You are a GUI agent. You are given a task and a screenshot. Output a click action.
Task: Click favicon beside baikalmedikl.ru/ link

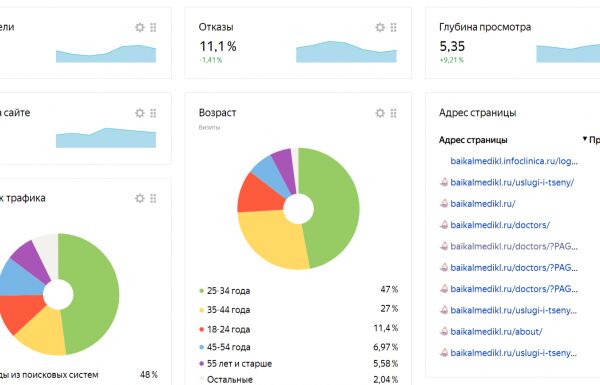[x=444, y=204]
